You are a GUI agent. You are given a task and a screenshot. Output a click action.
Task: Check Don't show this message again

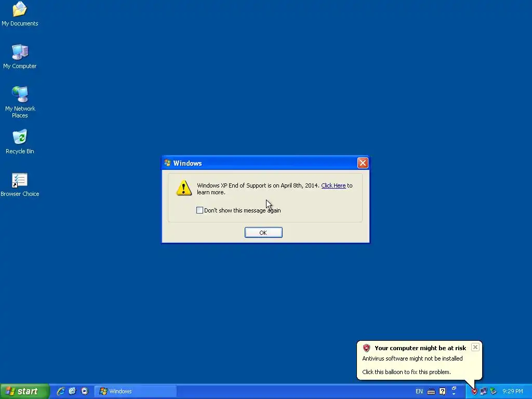200,210
